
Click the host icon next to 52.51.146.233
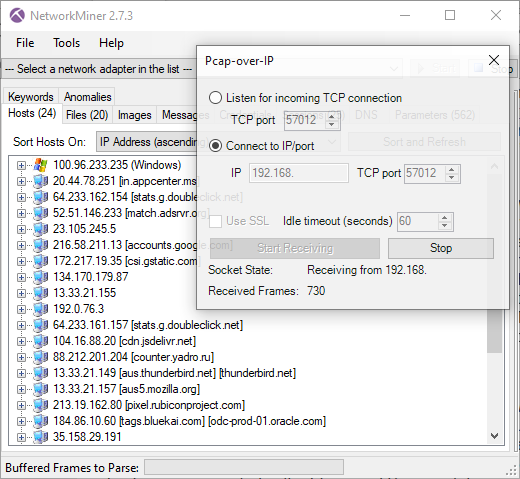(x=41, y=213)
